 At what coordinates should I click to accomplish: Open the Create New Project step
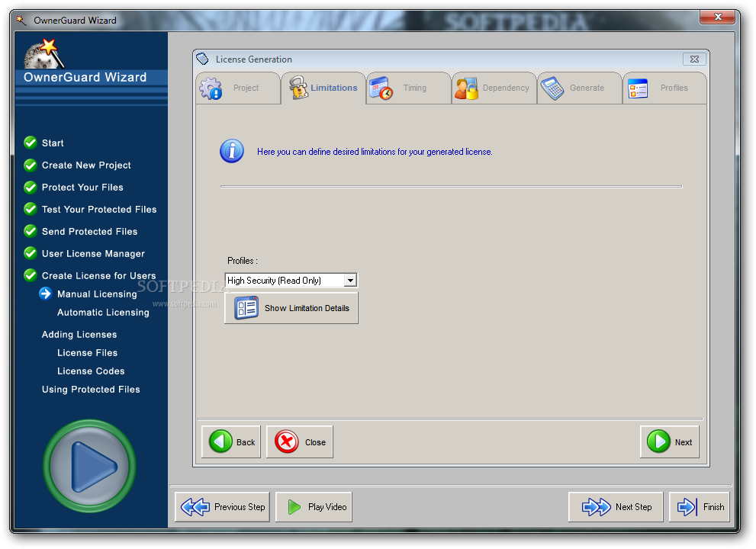point(86,165)
